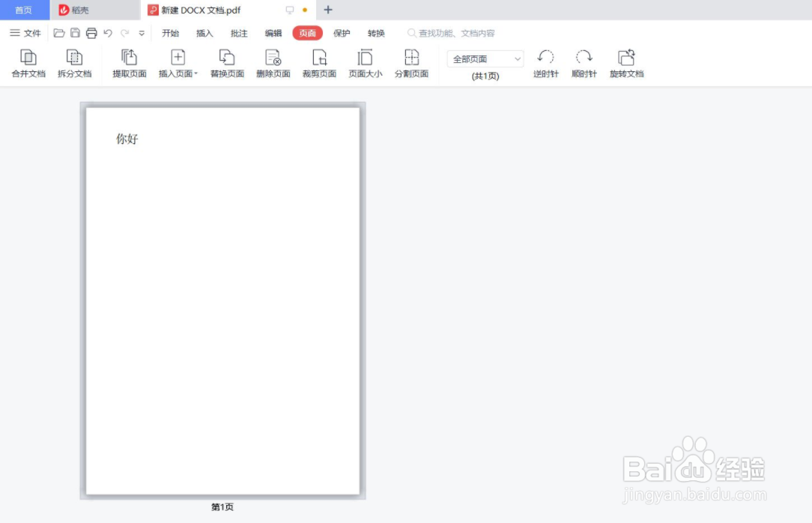812x523 pixels.
Task: Click the Delete Pages (删除页面) icon
Action: [x=273, y=58]
